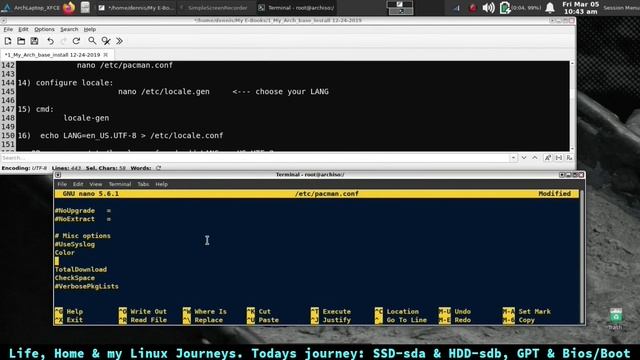
Task: Click the file manager panel launcher icon
Action: pyautogui.click(x=85, y=7)
